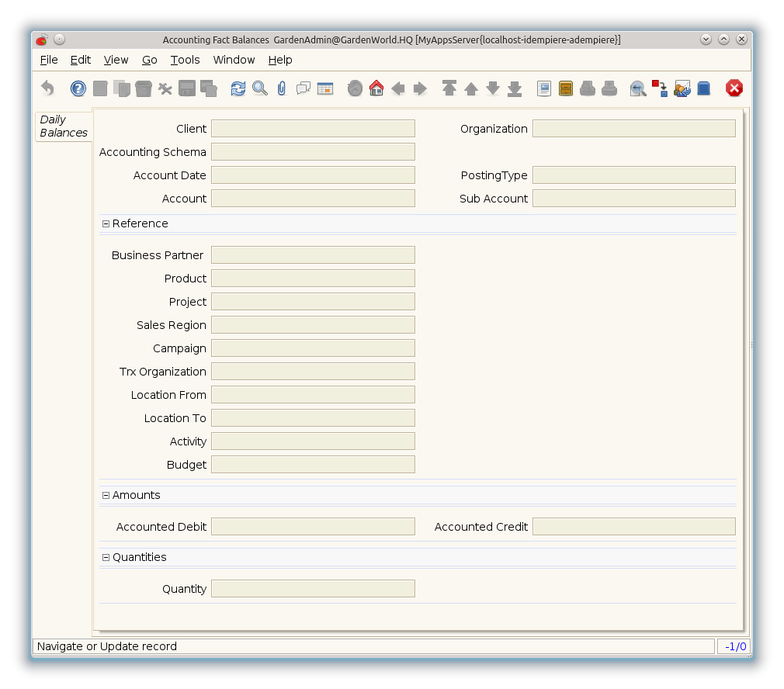
Task: Collapse the Reference section
Action: point(106,223)
